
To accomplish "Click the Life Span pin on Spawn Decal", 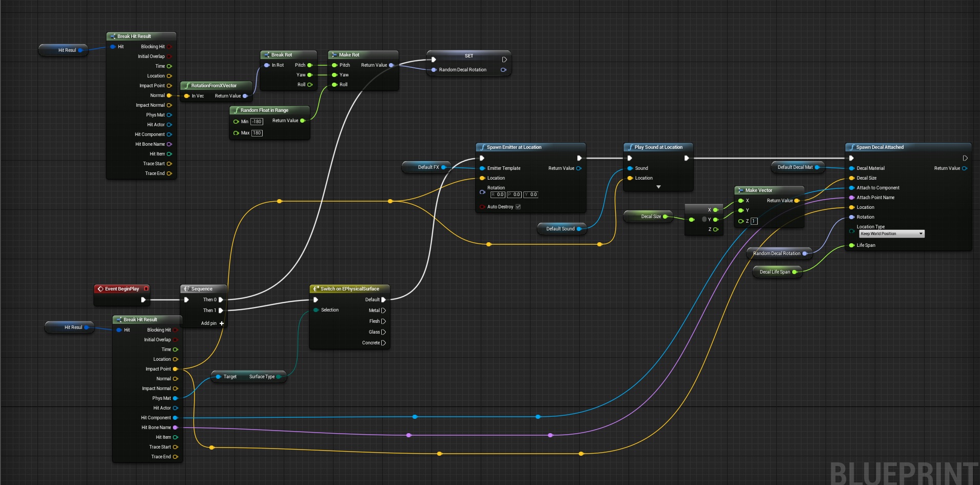I will (852, 245).
